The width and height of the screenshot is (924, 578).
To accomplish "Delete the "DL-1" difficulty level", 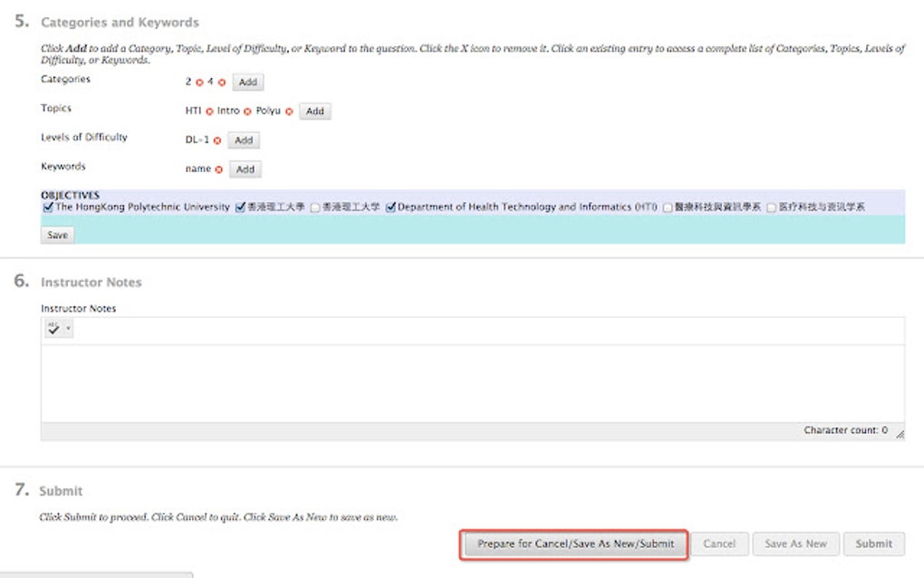I will tap(217, 140).
